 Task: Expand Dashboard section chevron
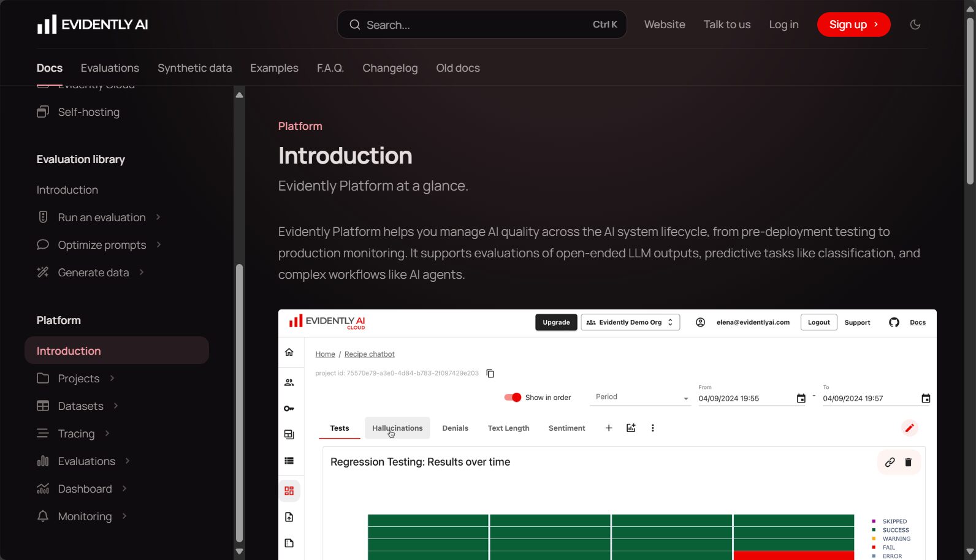pyautogui.click(x=124, y=488)
